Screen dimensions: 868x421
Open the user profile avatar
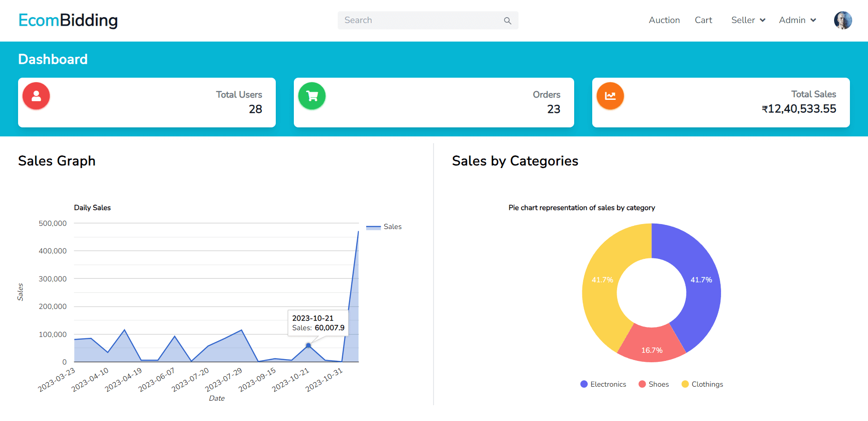843,20
